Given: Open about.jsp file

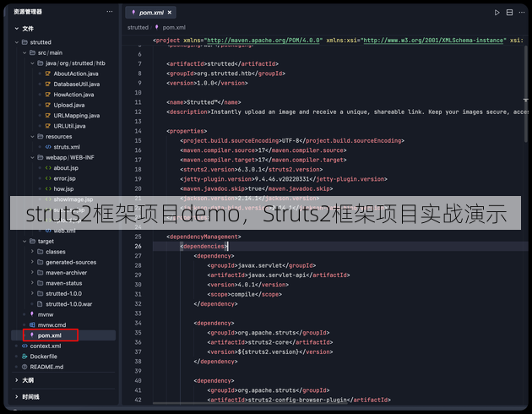Looking at the screenshot, I should pos(66,168).
